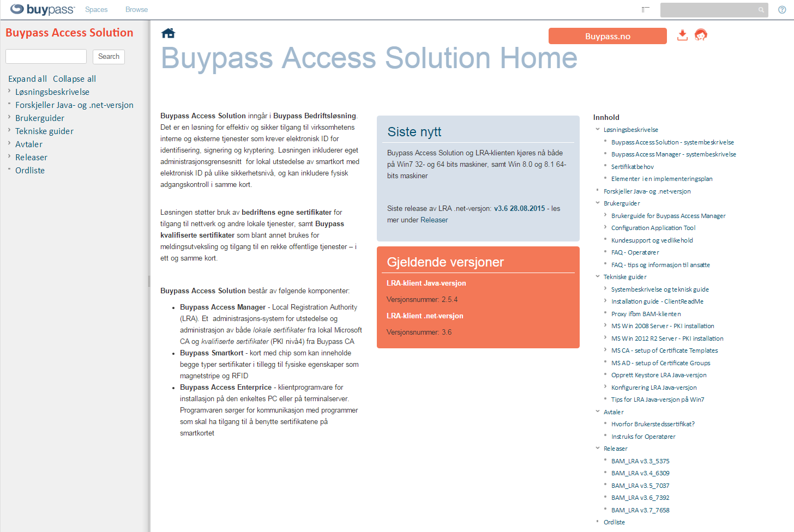Open Kundesupport og vedlikehold link

652,240
